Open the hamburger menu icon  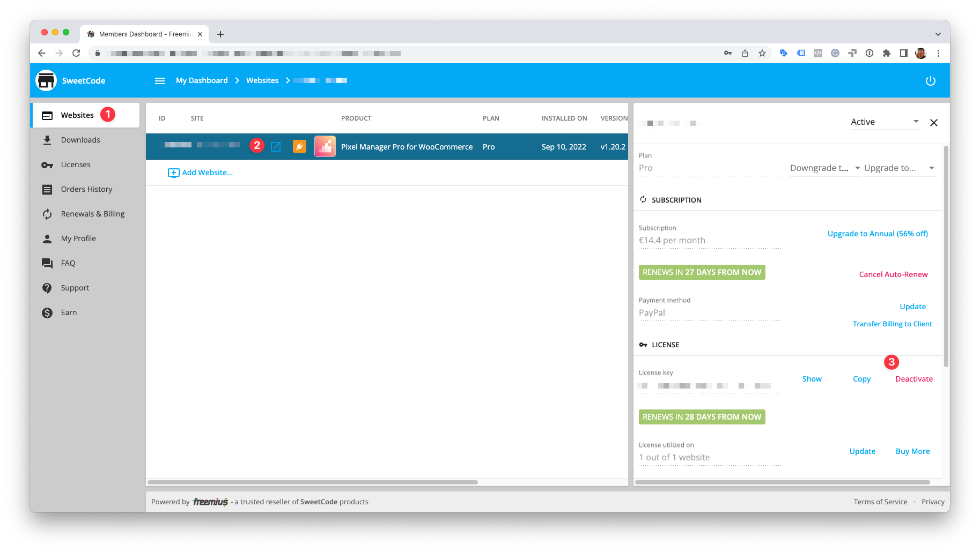160,81
